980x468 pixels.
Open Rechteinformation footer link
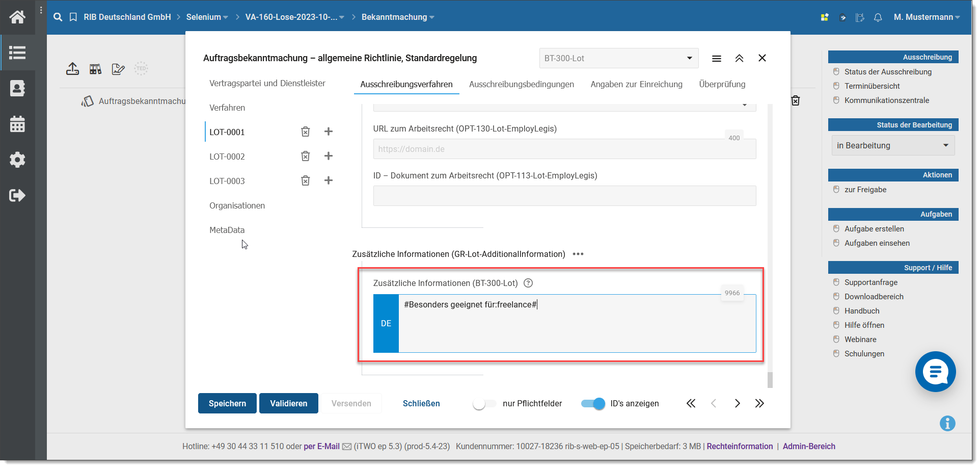[x=740, y=446]
